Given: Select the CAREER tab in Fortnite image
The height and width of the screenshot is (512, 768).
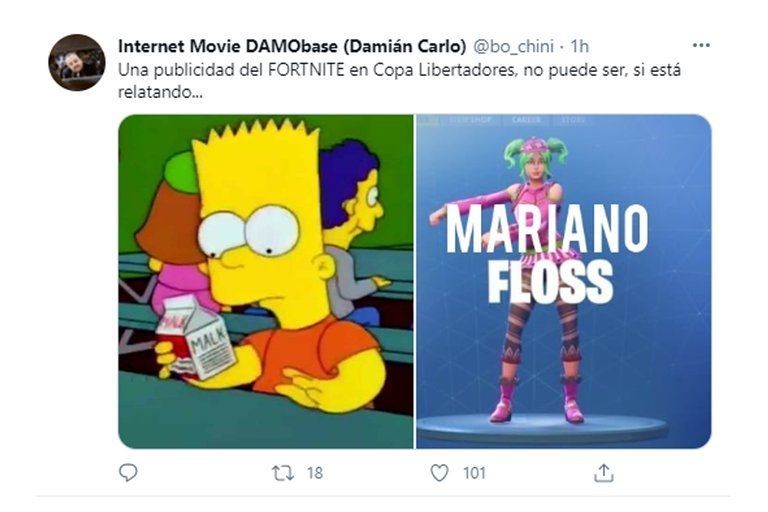Looking at the screenshot, I should pyautogui.click(x=526, y=120).
